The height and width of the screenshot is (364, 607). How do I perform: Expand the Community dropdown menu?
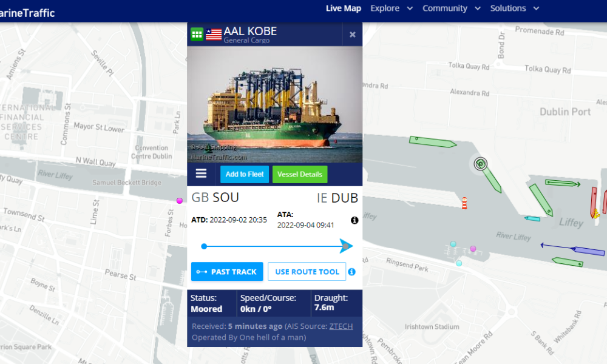pyautogui.click(x=452, y=8)
